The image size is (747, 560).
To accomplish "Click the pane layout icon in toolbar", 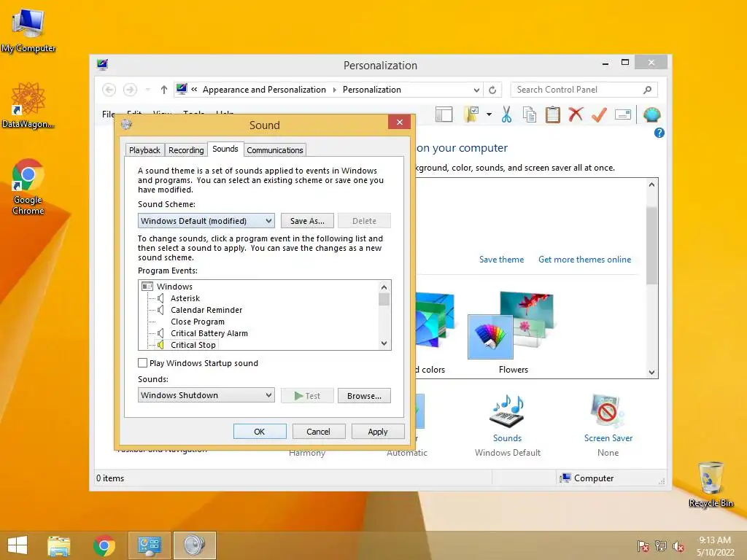I will tap(444, 114).
